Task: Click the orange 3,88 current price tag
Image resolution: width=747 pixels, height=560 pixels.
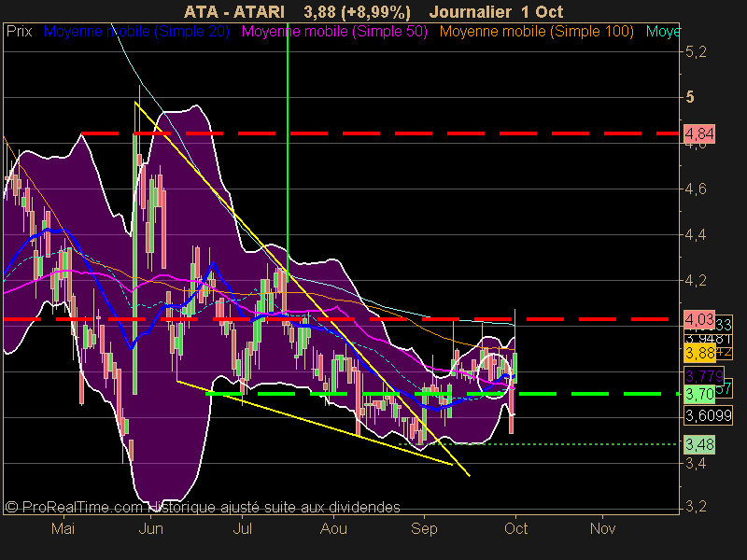Action: (699, 354)
